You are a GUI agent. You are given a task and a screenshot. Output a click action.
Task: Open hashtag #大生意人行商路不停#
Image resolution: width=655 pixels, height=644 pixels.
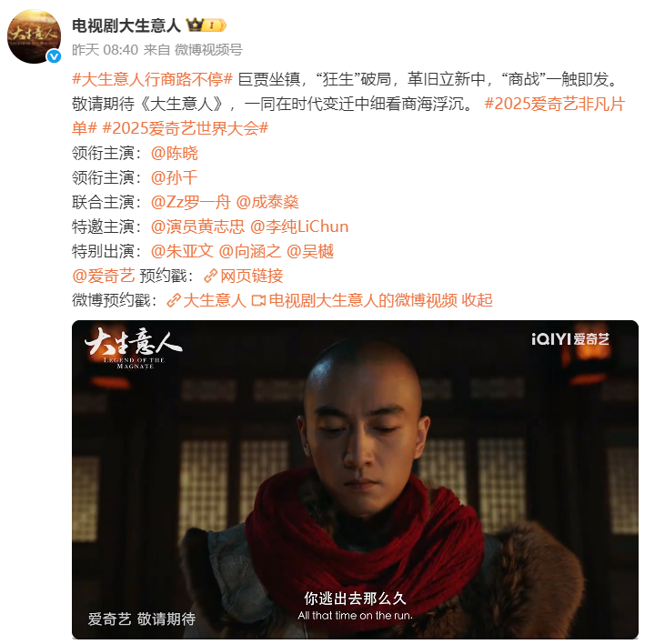click(153, 79)
